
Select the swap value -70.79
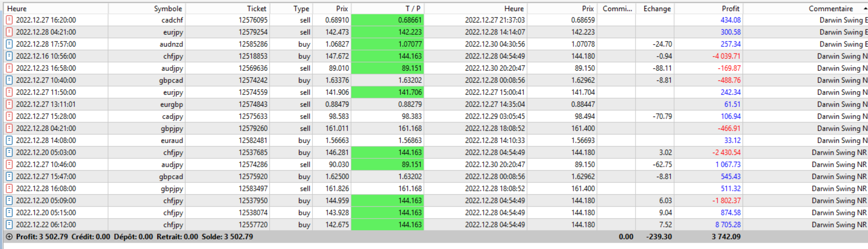click(x=662, y=117)
